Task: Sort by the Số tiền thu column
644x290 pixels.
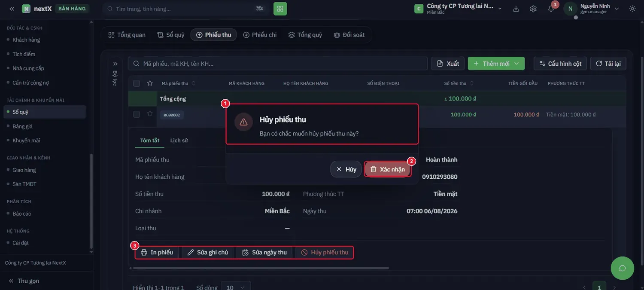Action: pyautogui.click(x=459, y=83)
